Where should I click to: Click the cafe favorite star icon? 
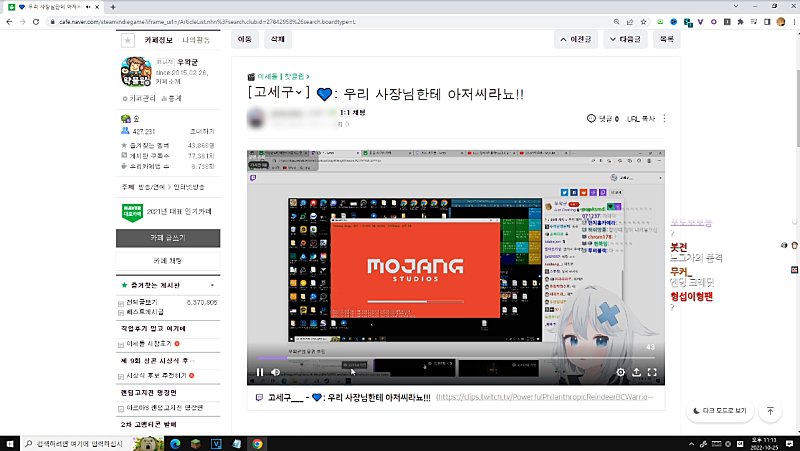[127, 40]
